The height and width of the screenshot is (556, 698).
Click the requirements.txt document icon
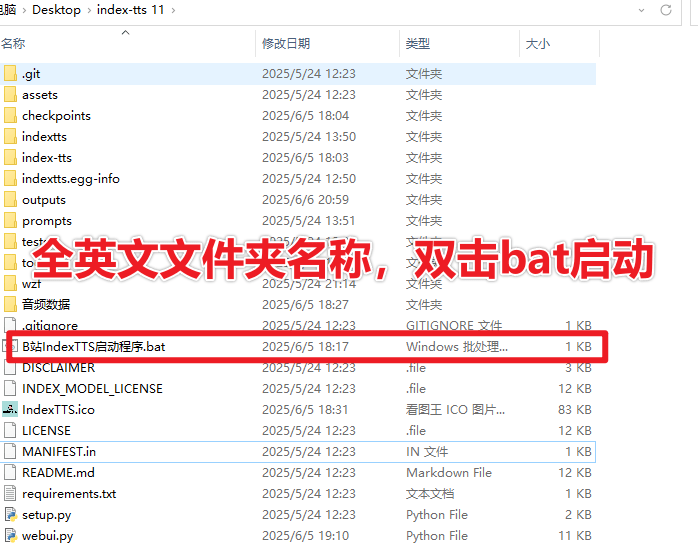[10, 494]
